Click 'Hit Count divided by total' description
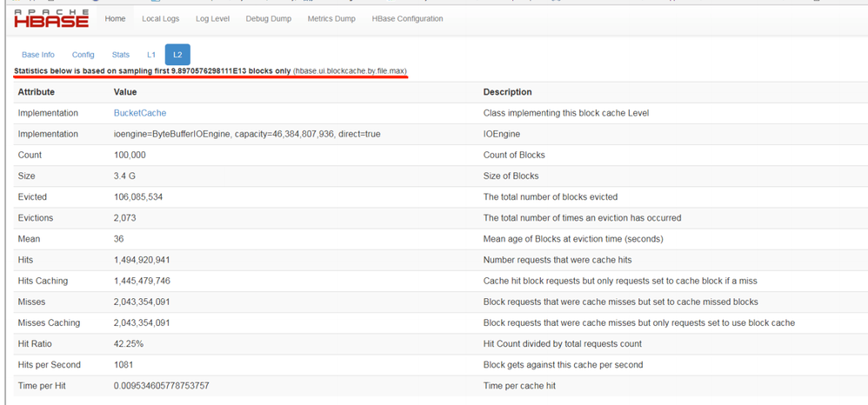This screenshot has width=868, height=405. [563, 343]
